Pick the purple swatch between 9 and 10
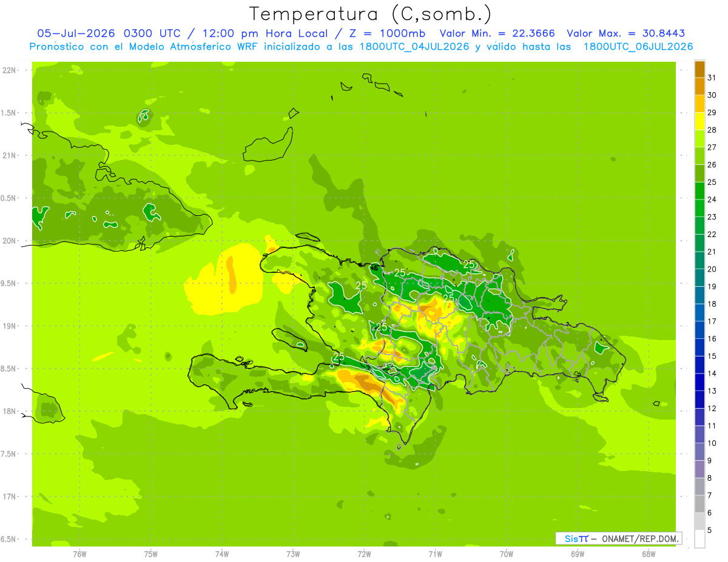 pyautogui.click(x=699, y=452)
